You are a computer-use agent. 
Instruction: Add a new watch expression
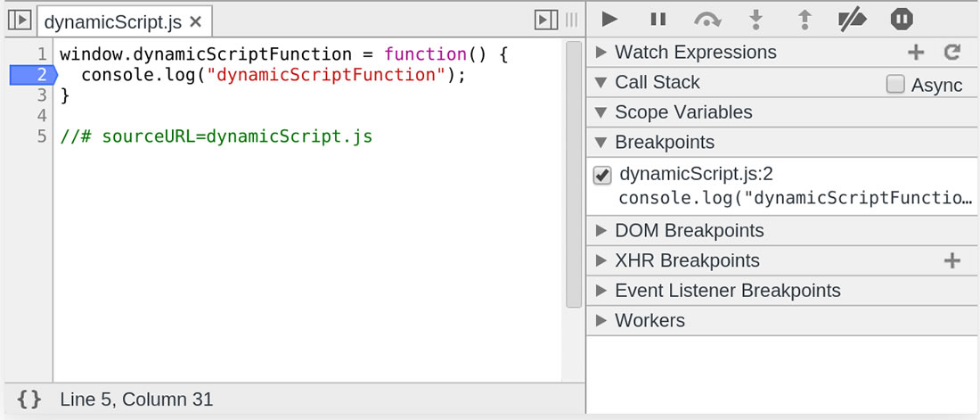tap(916, 53)
